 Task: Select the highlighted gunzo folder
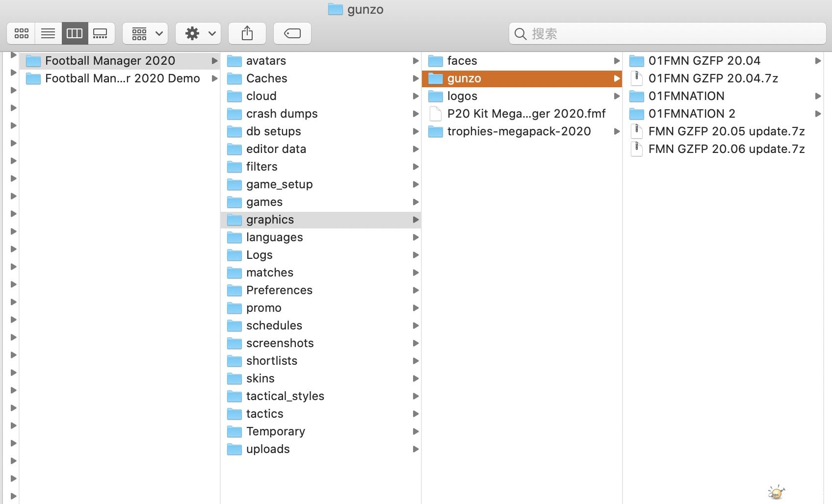(522, 78)
